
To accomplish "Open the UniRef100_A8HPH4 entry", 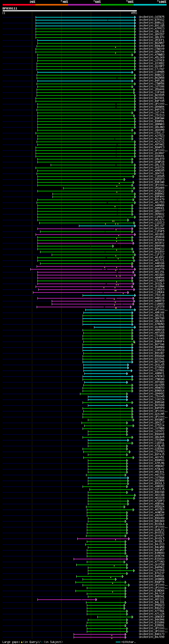I will pos(152,278).
